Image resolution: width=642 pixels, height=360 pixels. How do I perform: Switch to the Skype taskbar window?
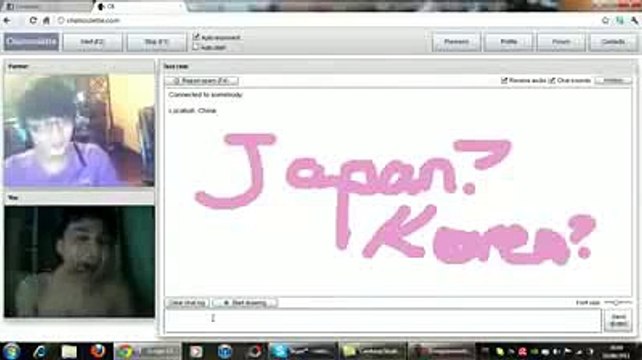coord(303,351)
